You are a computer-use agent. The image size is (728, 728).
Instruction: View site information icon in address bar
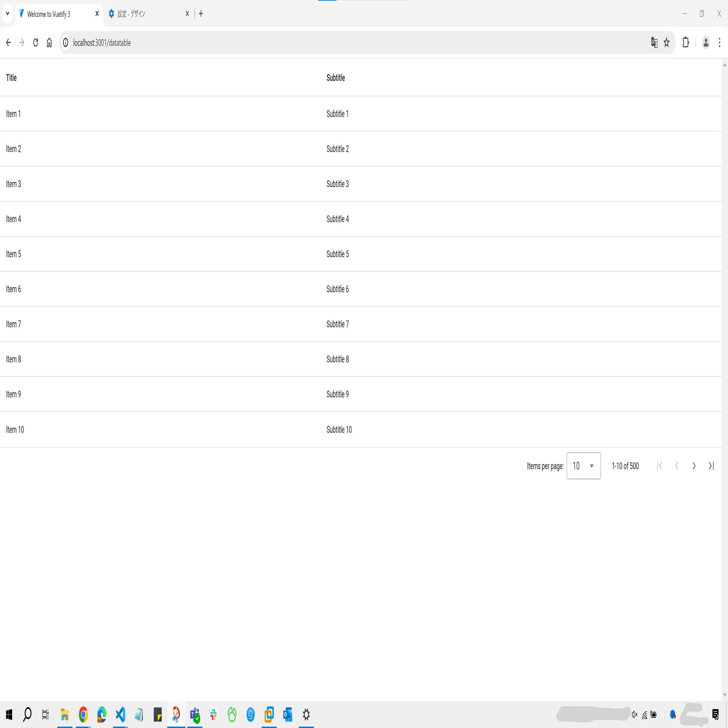click(66, 43)
